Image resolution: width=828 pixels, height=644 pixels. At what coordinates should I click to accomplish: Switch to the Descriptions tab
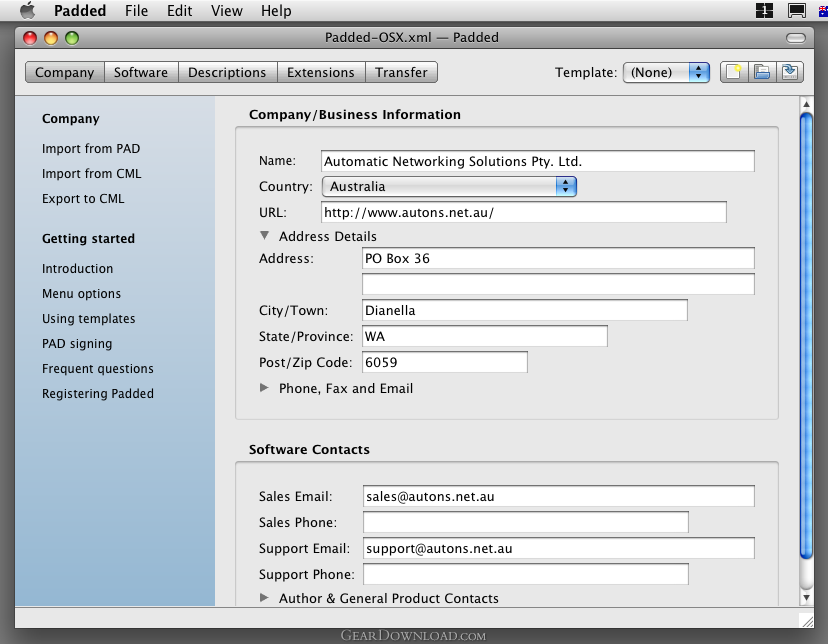pyautogui.click(x=227, y=72)
